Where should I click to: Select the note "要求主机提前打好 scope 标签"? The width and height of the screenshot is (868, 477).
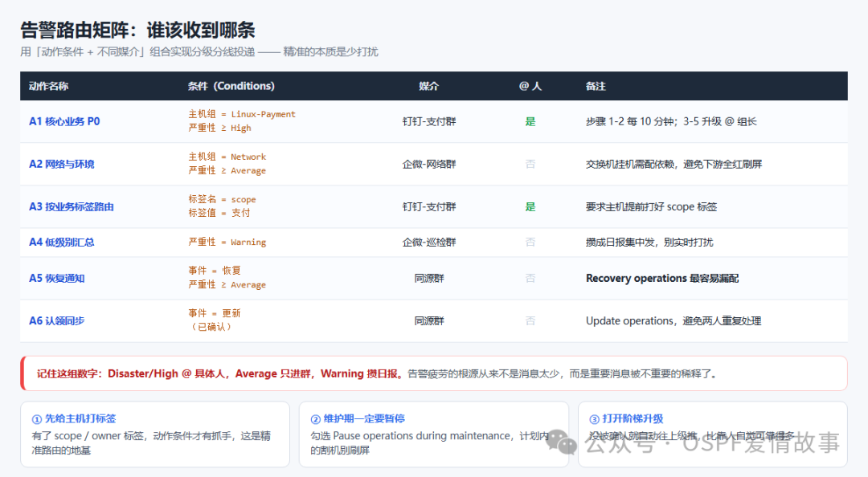pos(651,207)
